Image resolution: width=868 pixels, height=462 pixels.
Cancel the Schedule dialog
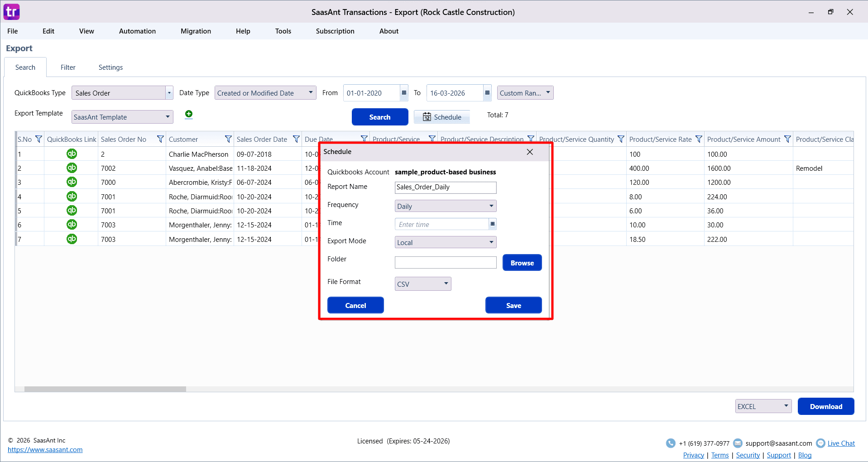click(355, 305)
